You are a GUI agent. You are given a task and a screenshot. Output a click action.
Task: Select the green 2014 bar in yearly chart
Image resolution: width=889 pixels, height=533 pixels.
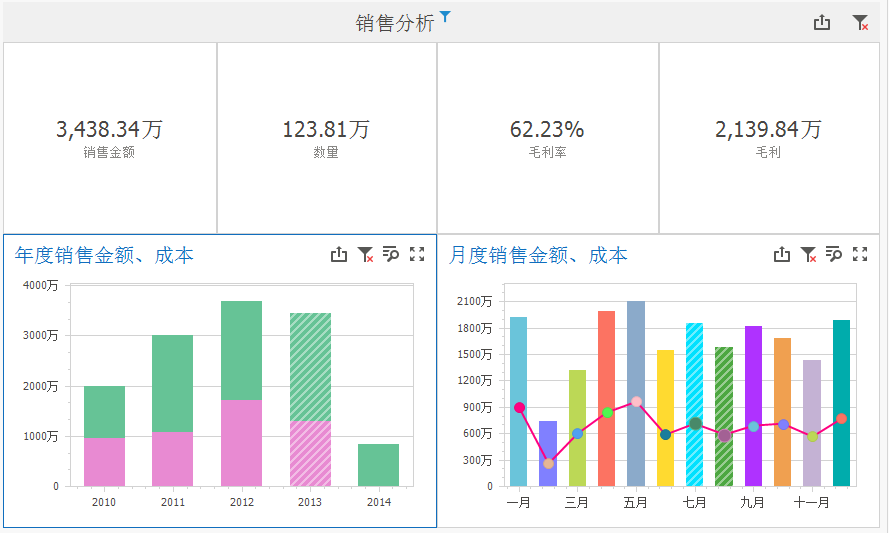point(378,465)
